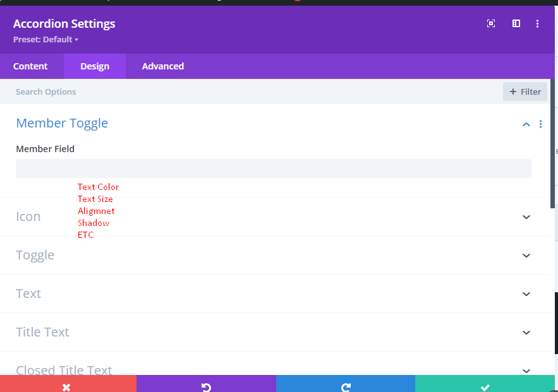Redo the last change
The width and height of the screenshot is (558, 392).
pyautogui.click(x=346, y=386)
